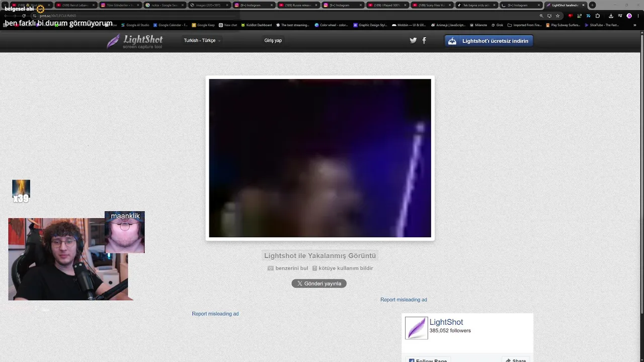
Task: Click Report misleading ad link near Facebook widget
Action: click(x=404, y=300)
